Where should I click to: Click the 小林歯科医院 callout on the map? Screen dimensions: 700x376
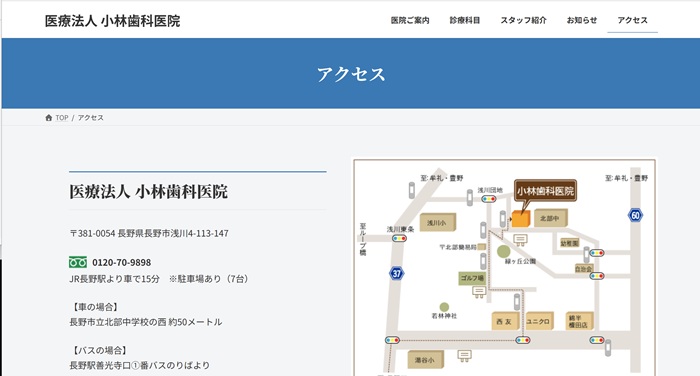545,191
